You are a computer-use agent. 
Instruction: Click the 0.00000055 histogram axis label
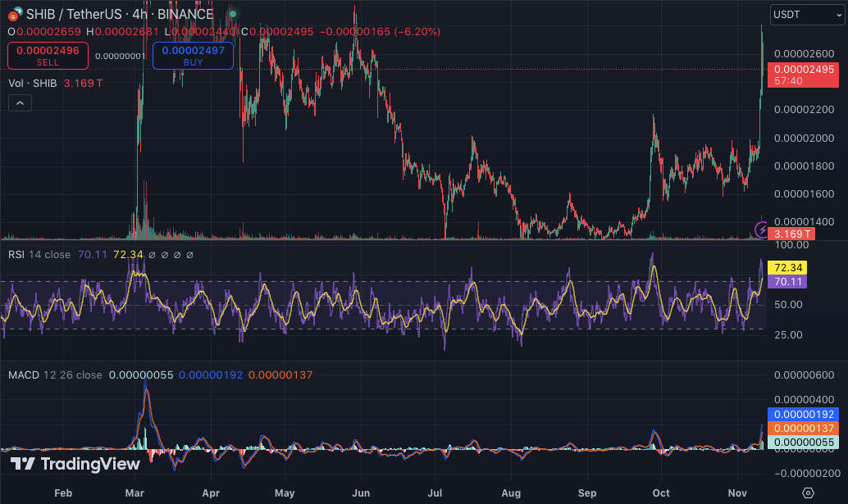pyautogui.click(x=803, y=443)
